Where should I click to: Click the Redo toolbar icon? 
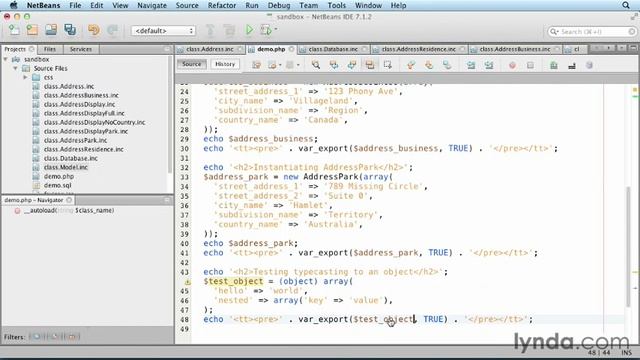click(x=112, y=30)
